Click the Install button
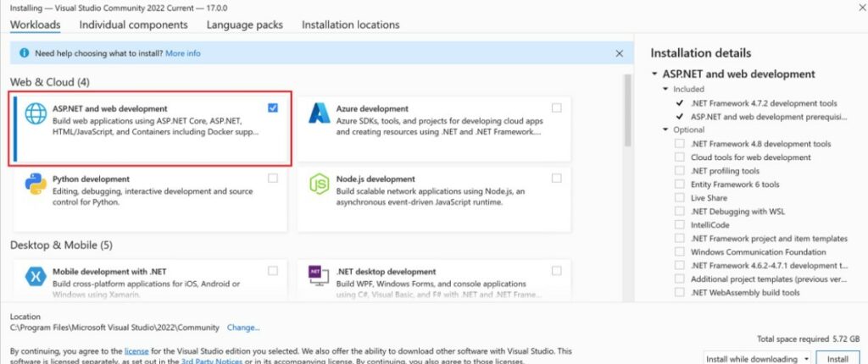Viewport: 868px width, 364px height. 837,358
